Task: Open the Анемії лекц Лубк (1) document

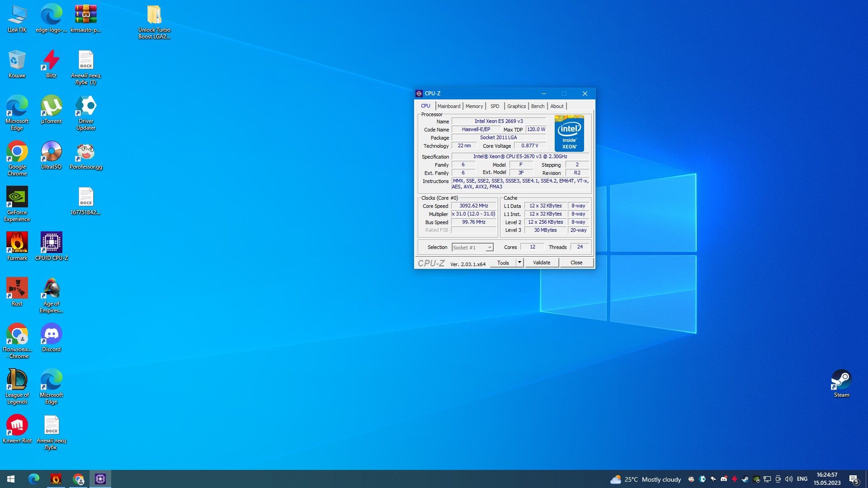Action: (x=85, y=67)
